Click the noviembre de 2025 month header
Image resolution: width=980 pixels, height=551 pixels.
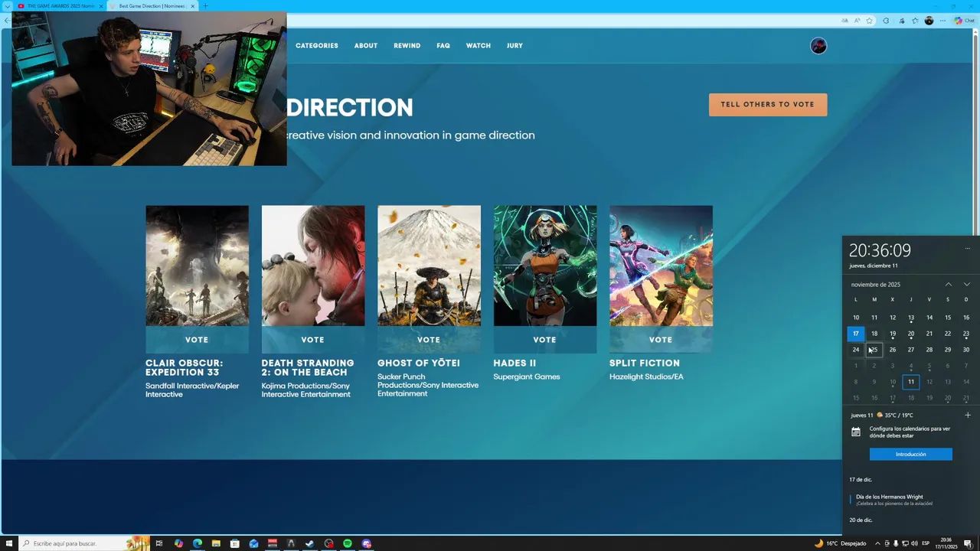[876, 285]
